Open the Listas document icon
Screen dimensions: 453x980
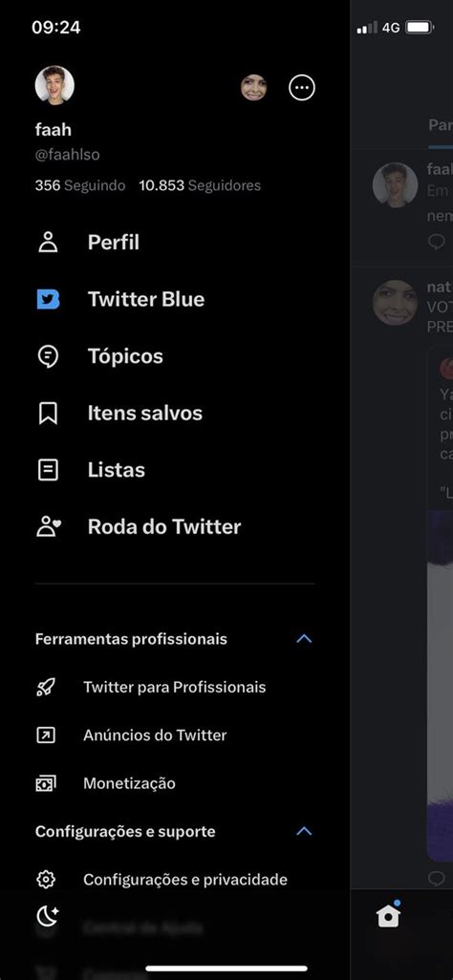pyautogui.click(x=48, y=470)
